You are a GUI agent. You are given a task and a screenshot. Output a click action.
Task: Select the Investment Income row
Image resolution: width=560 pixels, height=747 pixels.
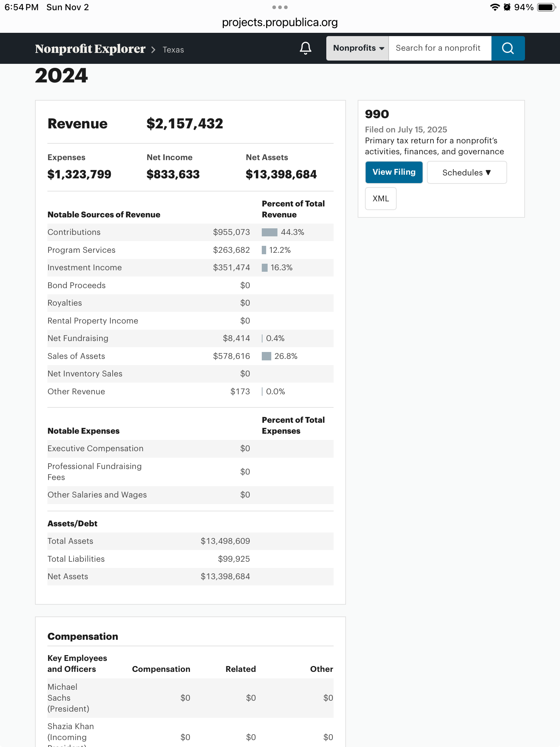click(190, 268)
